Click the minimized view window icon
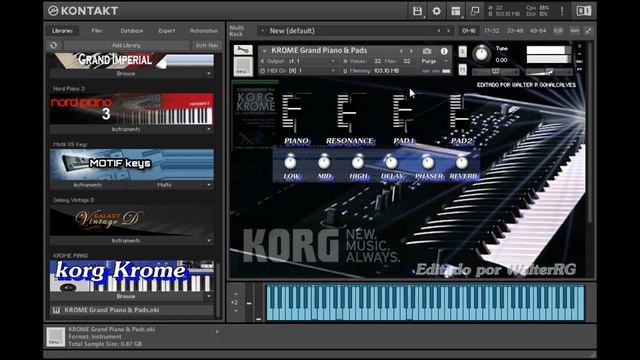 (x=475, y=11)
